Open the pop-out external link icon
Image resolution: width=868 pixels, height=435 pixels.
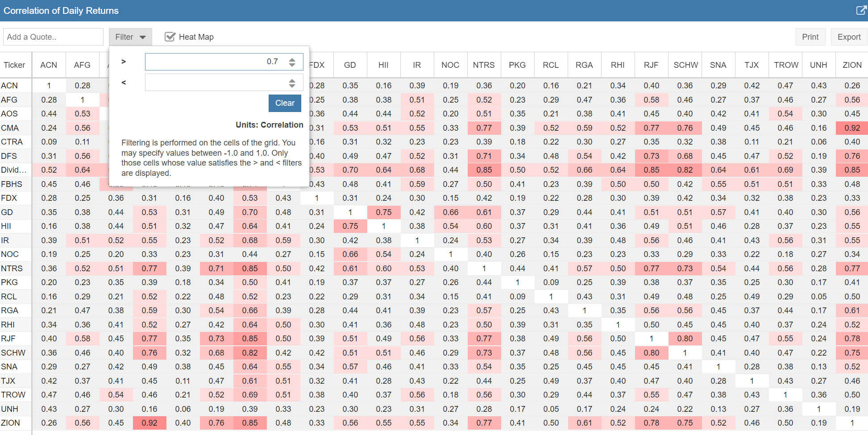[861, 10]
